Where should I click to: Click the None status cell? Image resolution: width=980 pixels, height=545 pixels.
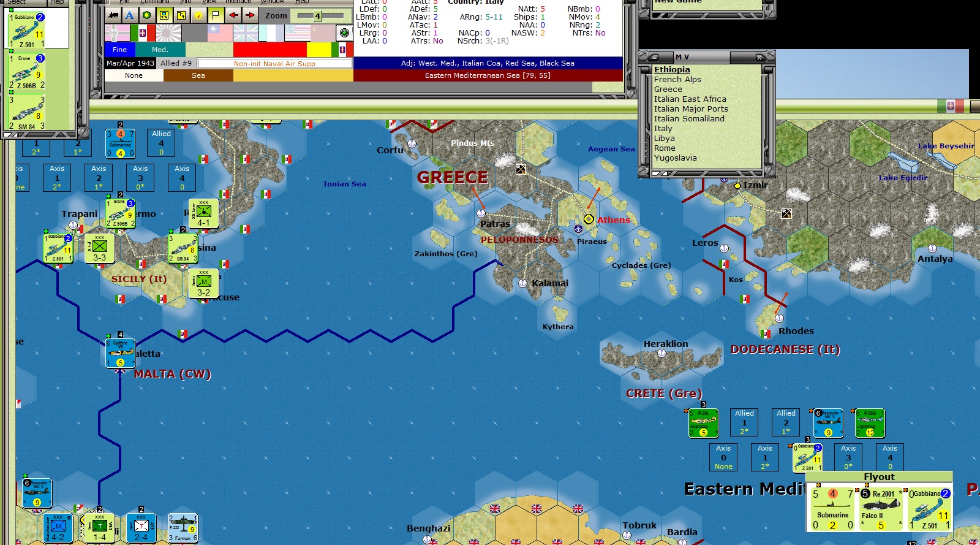(134, 75)
